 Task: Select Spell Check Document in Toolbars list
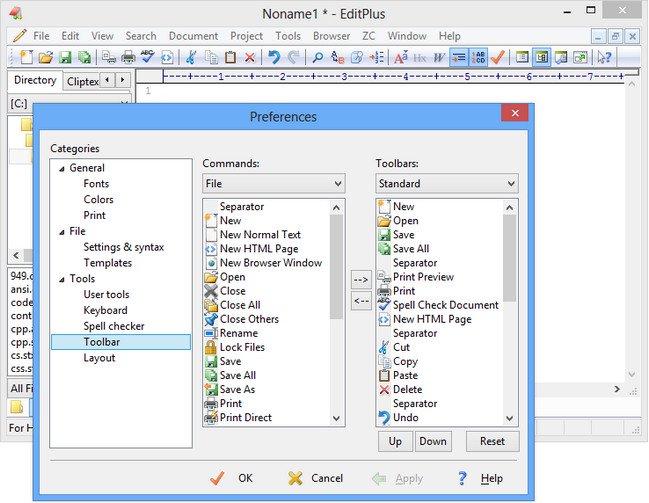click(445, 305)
